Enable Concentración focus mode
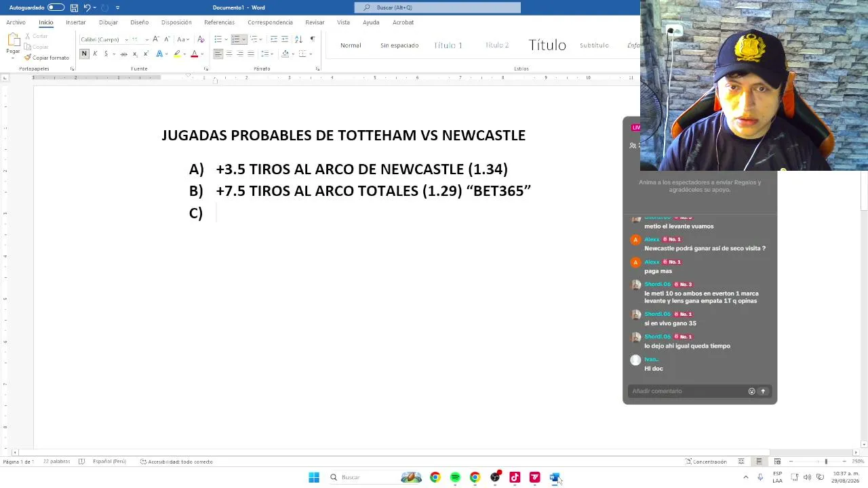This screenshot has height=488, width=868. [706, 462]
